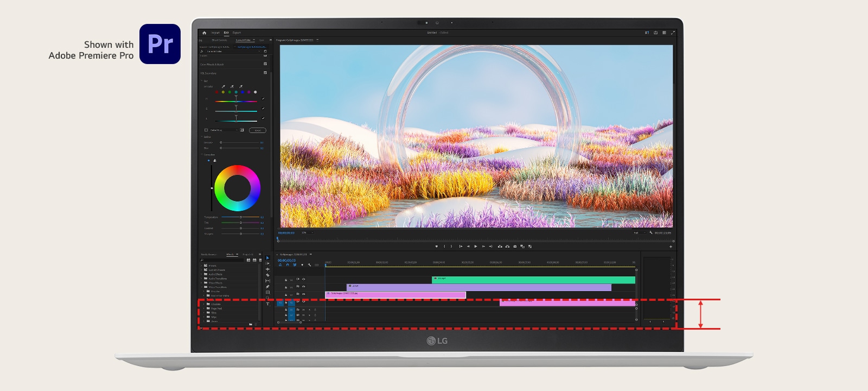Toggle the L range checkmark
This screenshot has width=868, height=391.
263,118
